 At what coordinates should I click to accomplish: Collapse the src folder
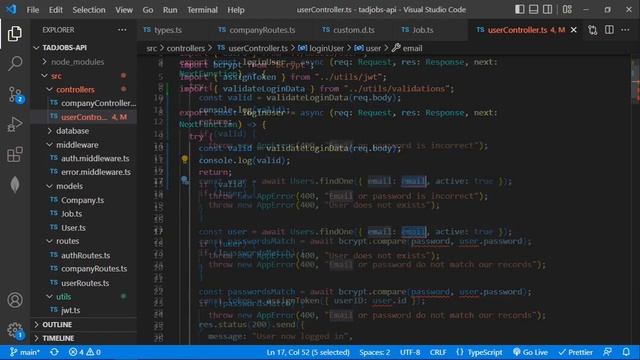tap(56, 76)
